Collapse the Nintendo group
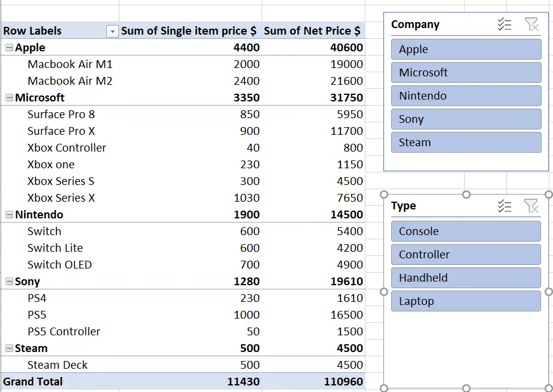Viewport: 553px width, 392px height. tap(9, 214)
